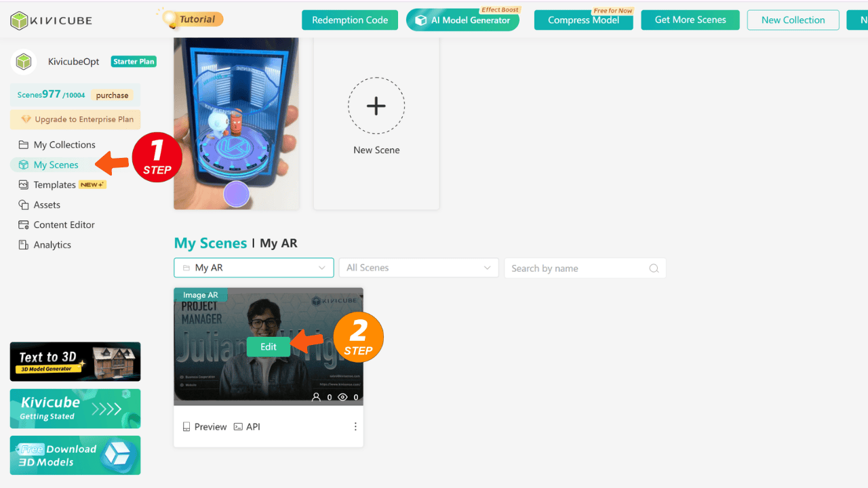Click the Redemption Code button
Viewport: 868px width, 488px height.
click(350, 20)
